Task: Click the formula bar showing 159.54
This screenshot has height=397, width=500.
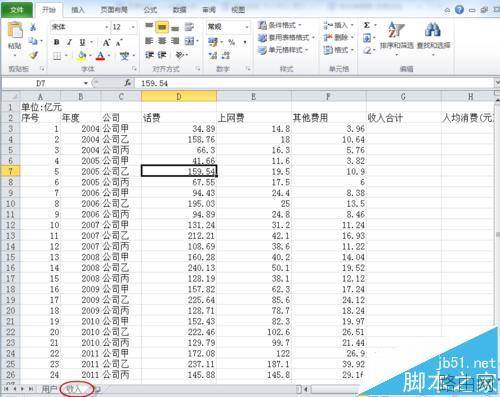Action: tap(313, 83)
